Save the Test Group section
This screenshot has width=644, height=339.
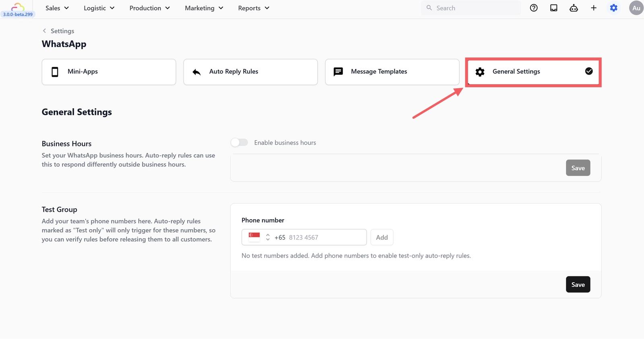[x=578, y=284]
